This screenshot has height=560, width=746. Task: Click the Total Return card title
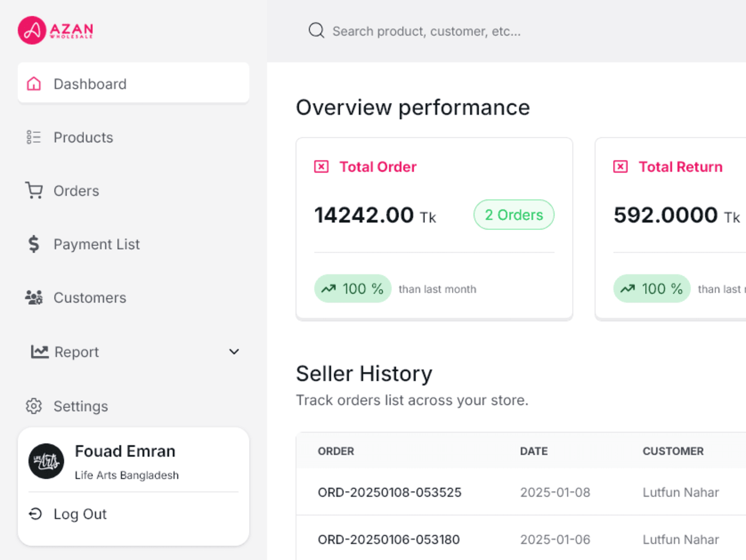(680, 167)
